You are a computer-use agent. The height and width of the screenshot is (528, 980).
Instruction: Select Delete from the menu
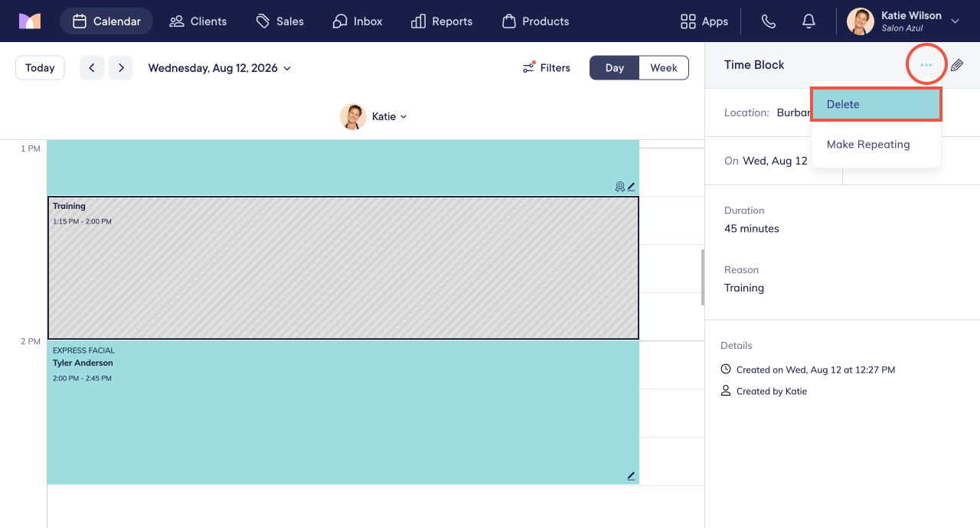876,104
